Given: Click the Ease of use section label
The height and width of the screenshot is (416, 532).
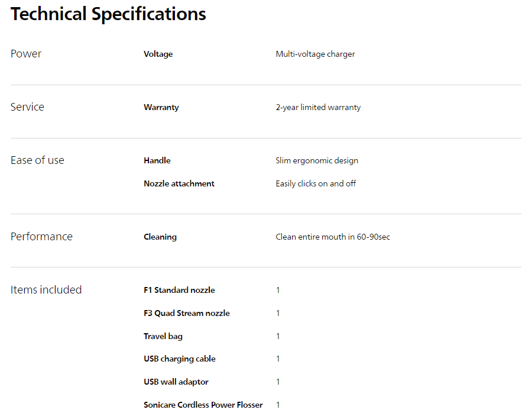Looking at the screenshot, I should [37, 160].
